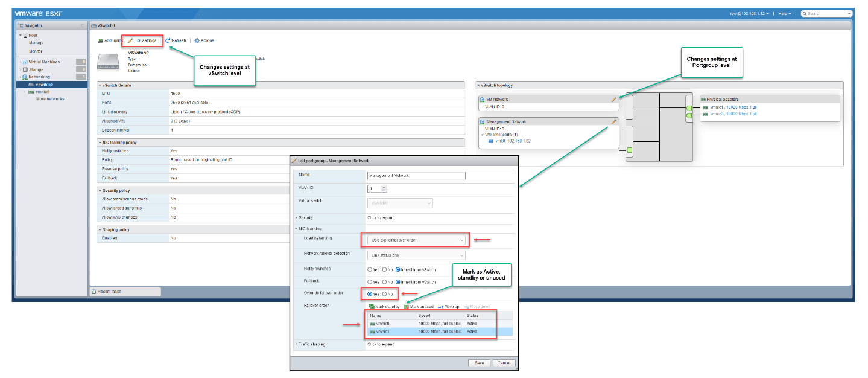
Task: Collapse the VMkernel ports list
Action: [x=483, y=134]
